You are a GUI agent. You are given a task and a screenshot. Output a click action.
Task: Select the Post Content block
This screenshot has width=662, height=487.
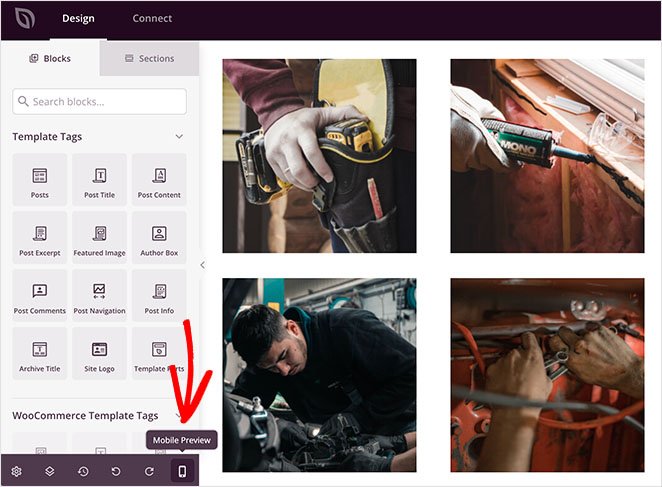click(159, 180)
